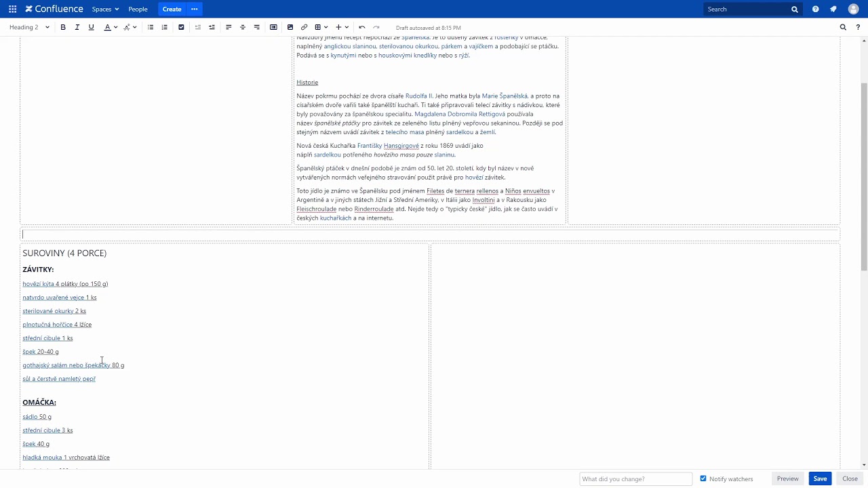The image size is (868, 488).
Task: Insert a link
Action: coord(304,27)
